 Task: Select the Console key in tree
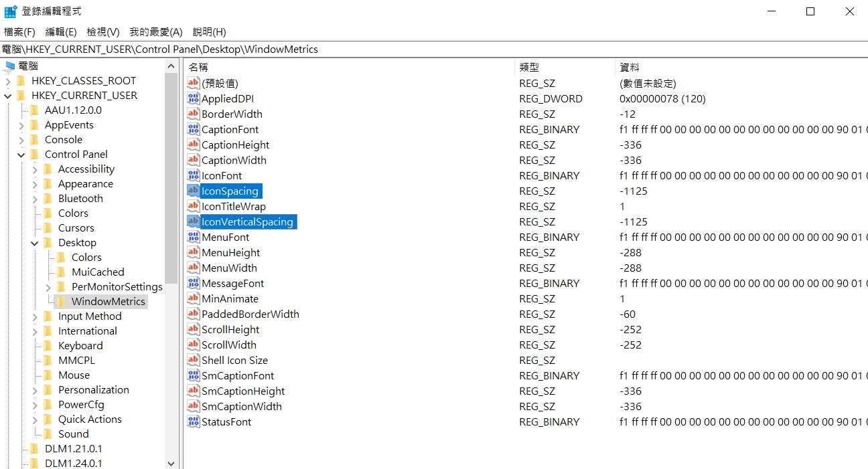(64, 139)
